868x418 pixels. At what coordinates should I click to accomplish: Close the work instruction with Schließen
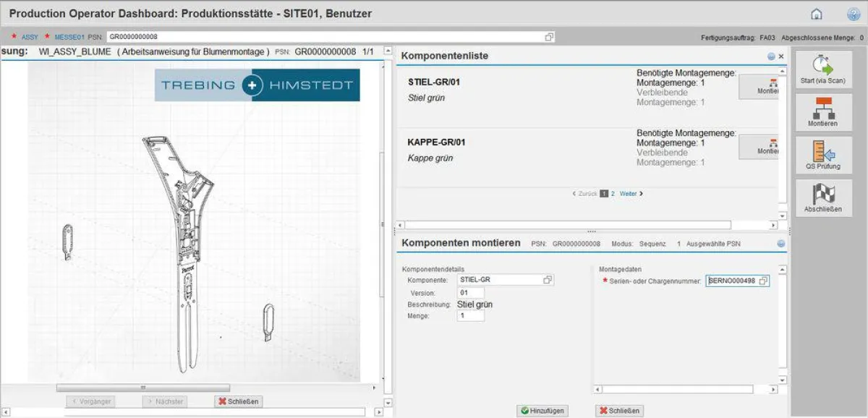tap(239, 401)
